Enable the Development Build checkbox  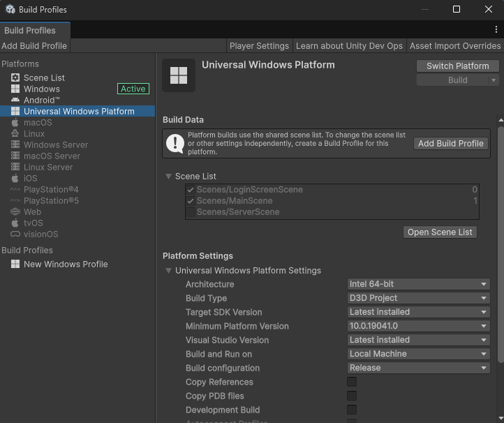tap(352, 410)
